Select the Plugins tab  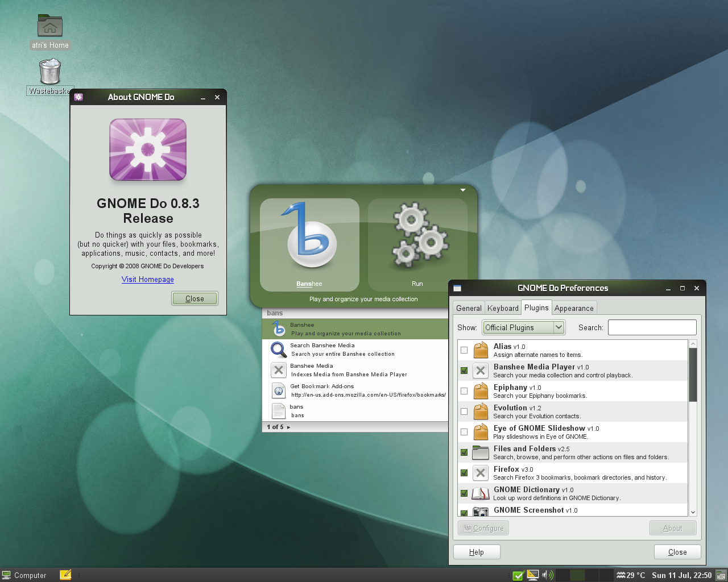click(536, 307)
